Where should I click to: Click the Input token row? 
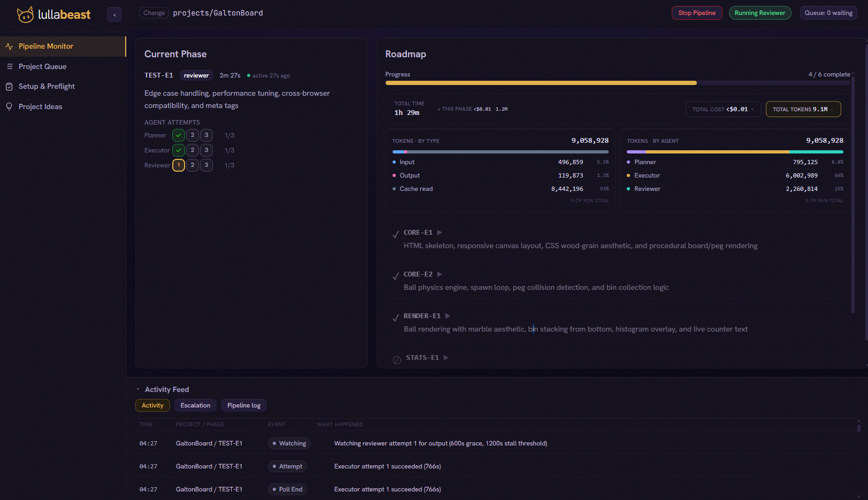click(501, 162)
